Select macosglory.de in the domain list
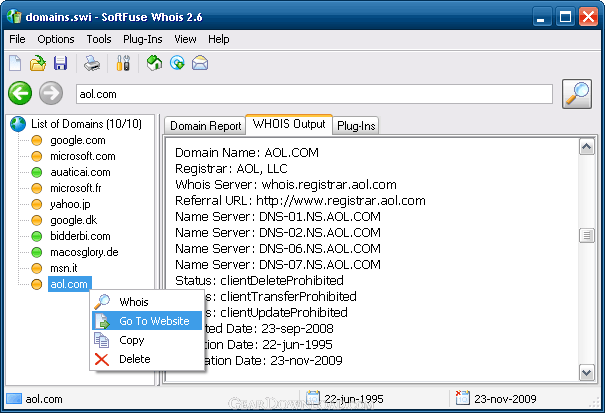This screenshot has width=605, height=413. point(84,252)
